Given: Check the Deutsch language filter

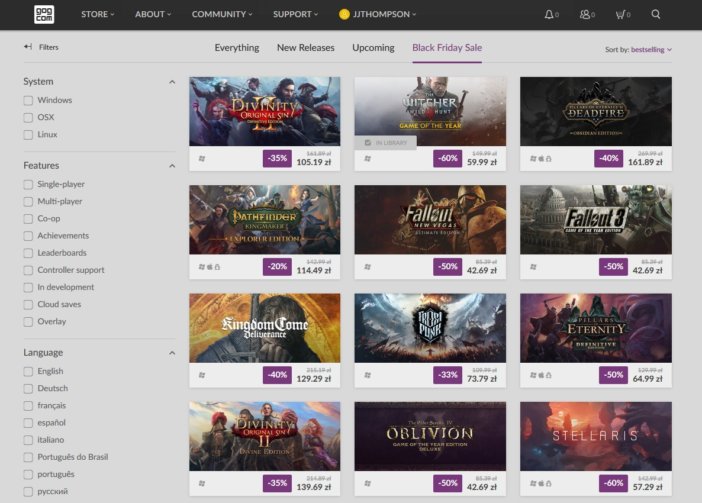Looking at the screenshot, I should (x=28, y=388).
